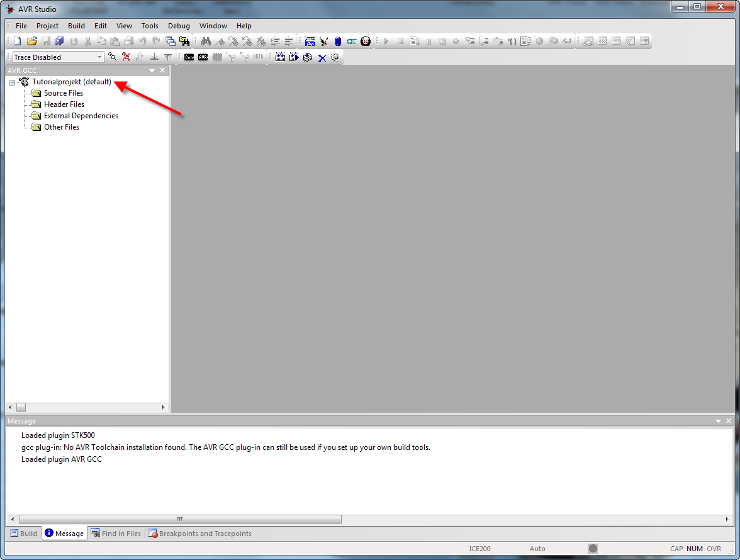
Task: Open the File menu
Action: pyautogui.click(x=21, y=26)
